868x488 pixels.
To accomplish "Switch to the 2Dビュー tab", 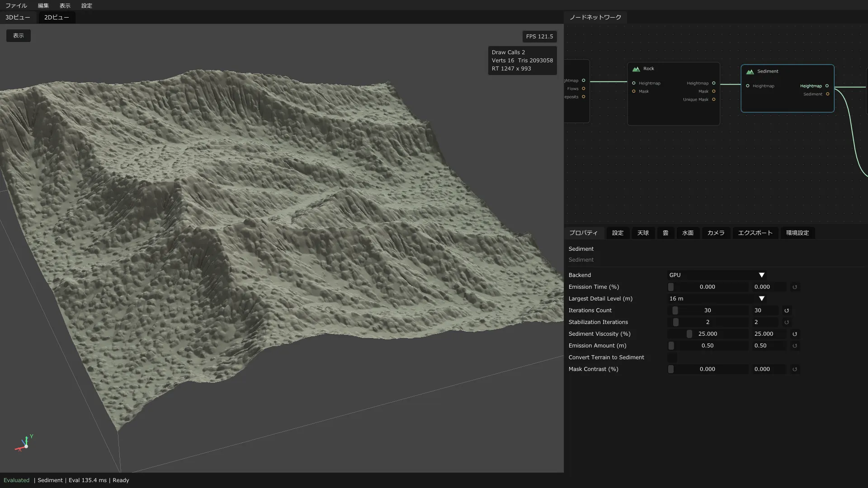I will [x=57, y=17].
